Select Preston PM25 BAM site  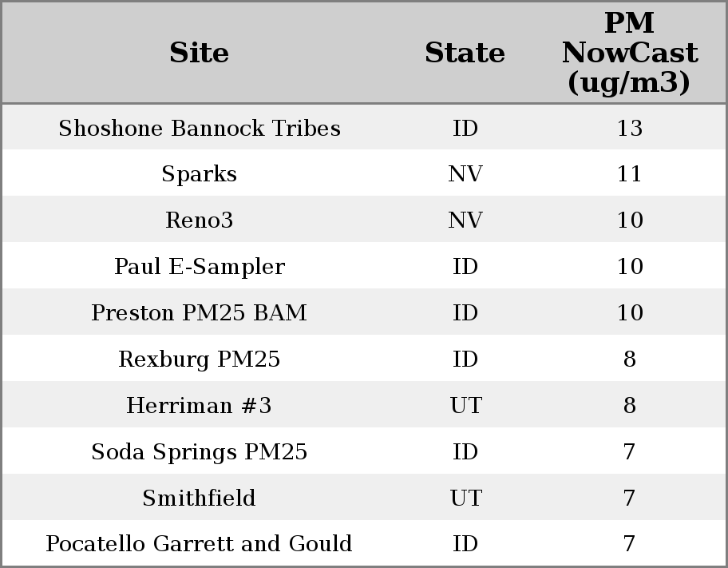click(199, 313)
